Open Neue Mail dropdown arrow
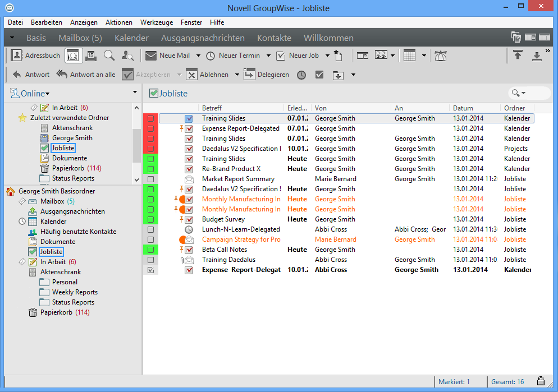The height and width of the screenshot is (392, 558). pyautogui.click(x=198, y=56)
